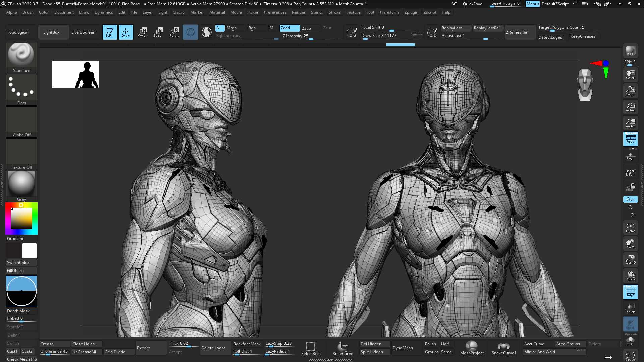Open the Dots stroke picker

click(x=21, y=90)
